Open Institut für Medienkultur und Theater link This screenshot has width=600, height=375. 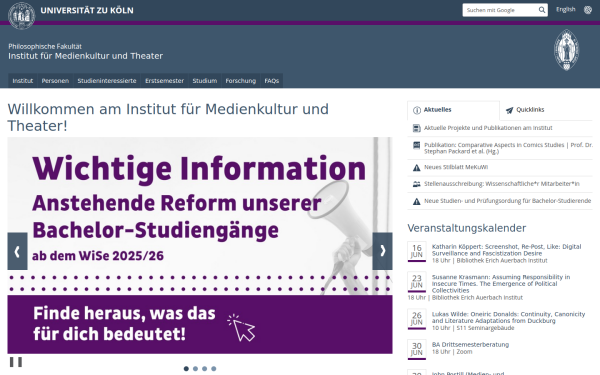(x=86, y=56)
